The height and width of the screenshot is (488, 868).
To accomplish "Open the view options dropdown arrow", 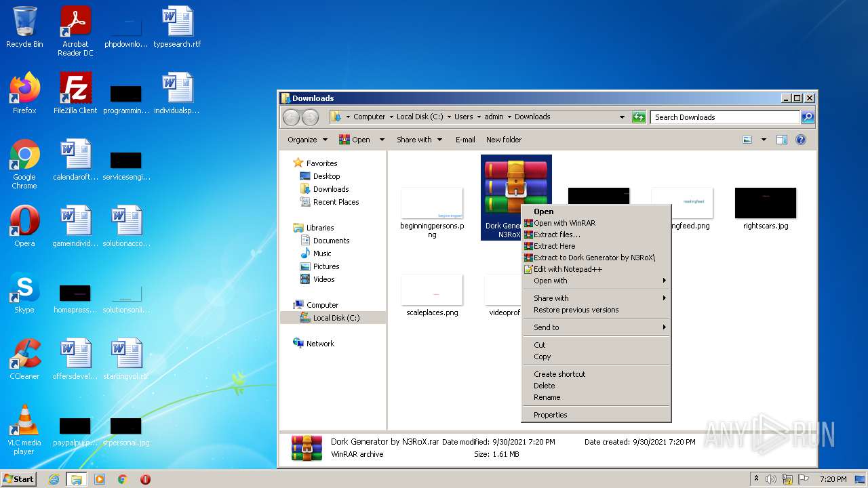I will 764,140.
